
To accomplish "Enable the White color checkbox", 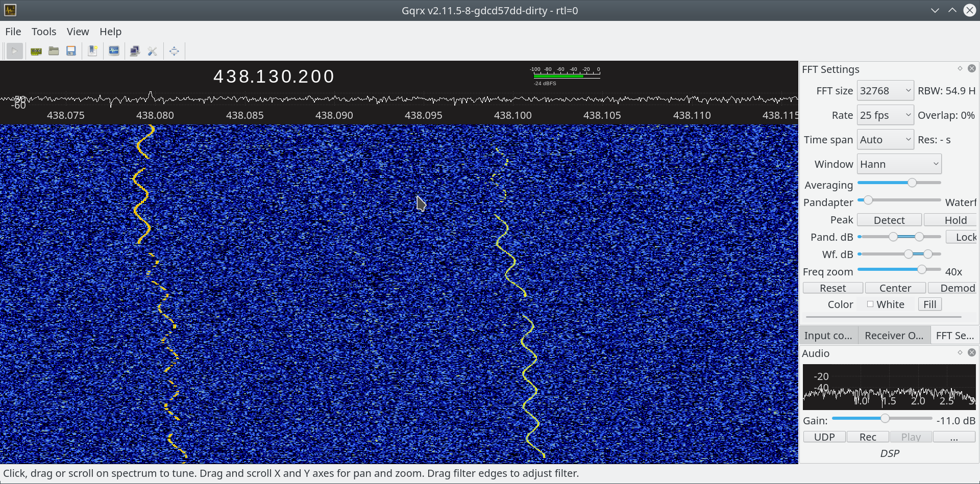I will (870, 304).
